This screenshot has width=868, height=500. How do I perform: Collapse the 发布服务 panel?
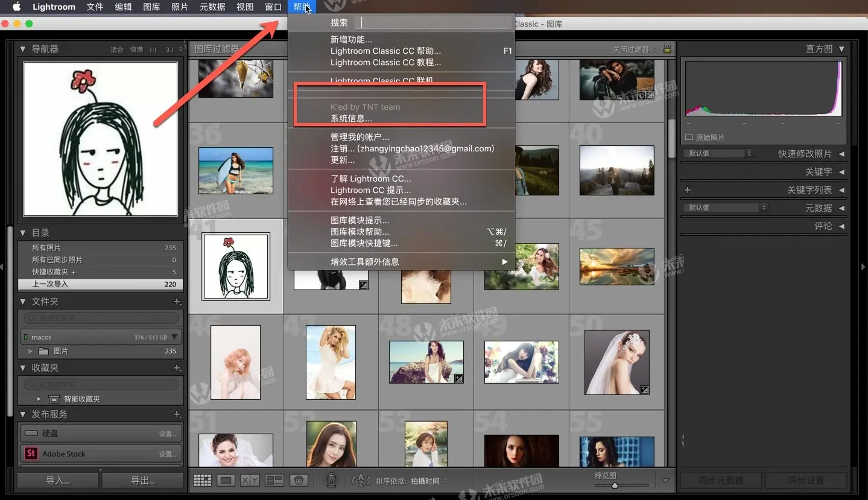pyautogui.click(x=23, y=414)
